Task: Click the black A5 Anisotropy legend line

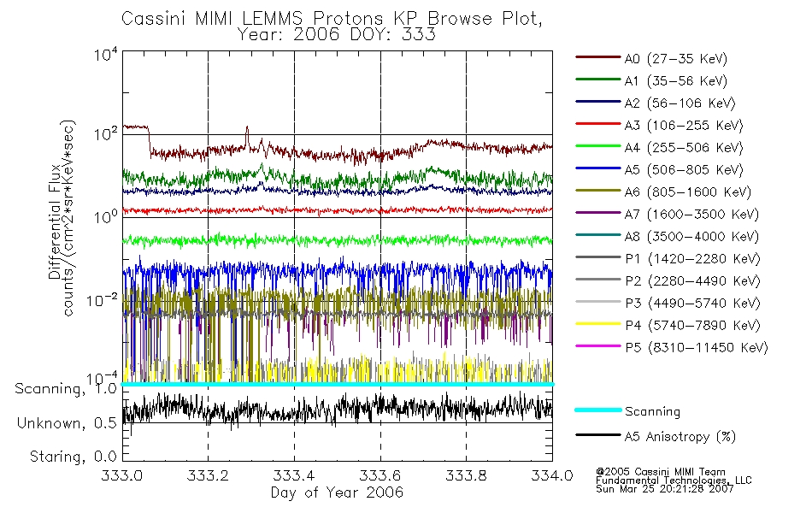Action: point(597,435)
